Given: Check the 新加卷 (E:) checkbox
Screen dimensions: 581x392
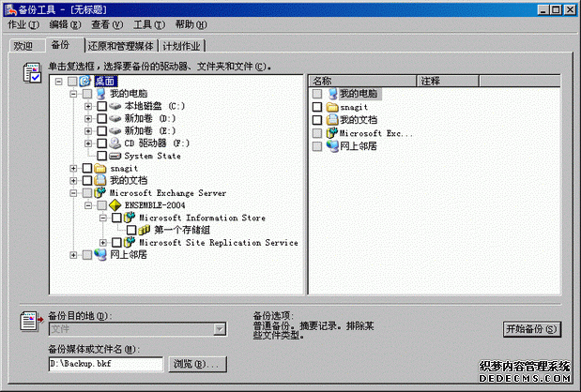Looking at the screenshot, I should click(102, 130).
